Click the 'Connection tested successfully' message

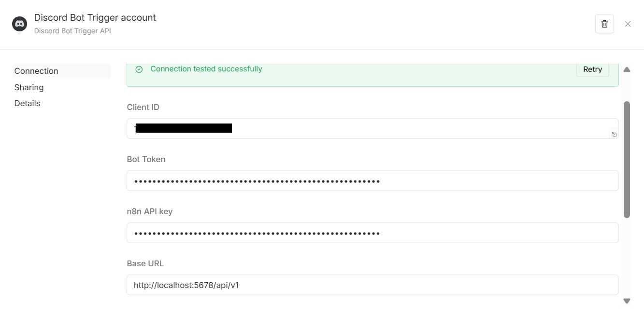[x=206, y=69]
